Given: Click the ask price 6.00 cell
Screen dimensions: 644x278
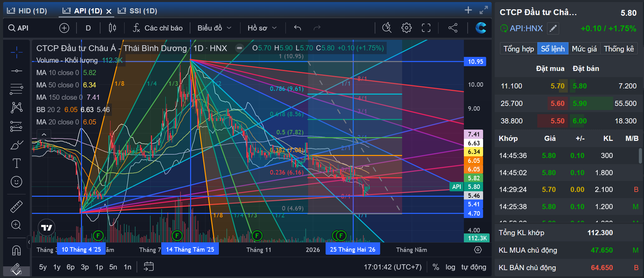Looking at the screenshot, I should coord(580,121).
